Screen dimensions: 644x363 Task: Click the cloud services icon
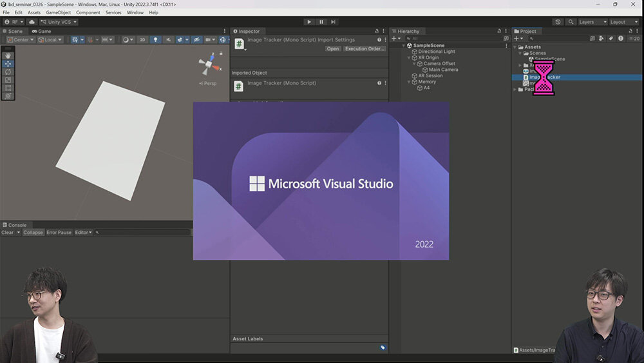[32, 22]
